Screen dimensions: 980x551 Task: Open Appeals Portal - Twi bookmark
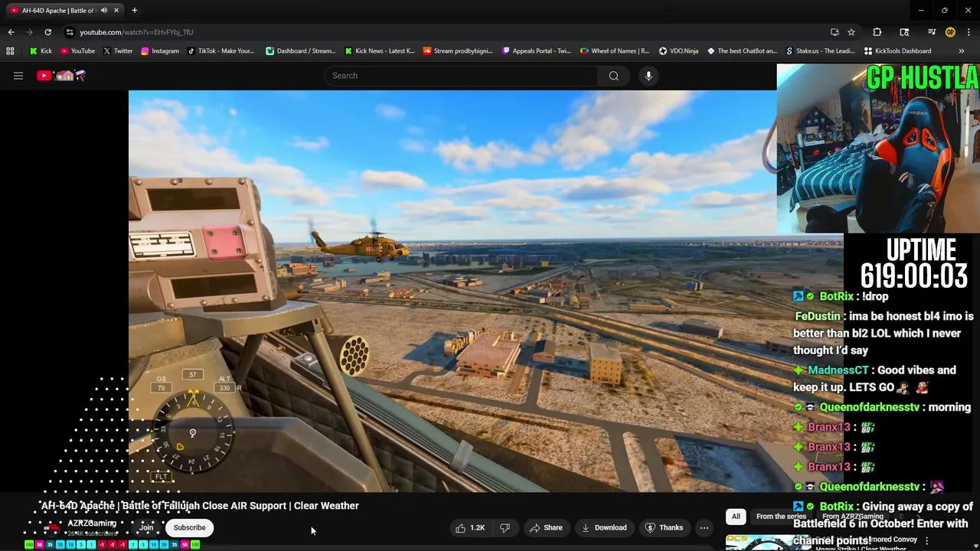(x=536, y=51)
